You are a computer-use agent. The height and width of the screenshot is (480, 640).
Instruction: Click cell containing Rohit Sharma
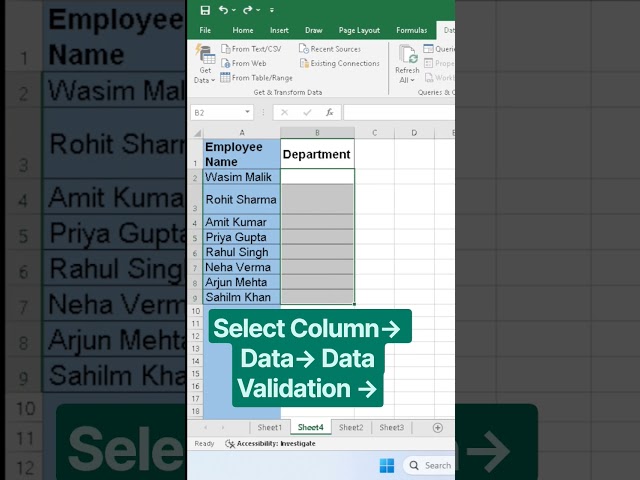coord(242,199)
